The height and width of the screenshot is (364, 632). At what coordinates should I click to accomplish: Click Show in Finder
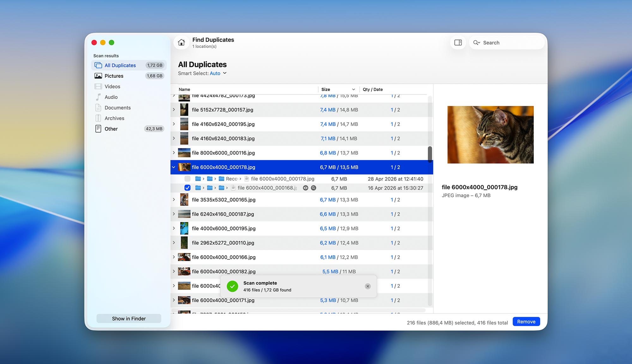click(x=129, y=318)
